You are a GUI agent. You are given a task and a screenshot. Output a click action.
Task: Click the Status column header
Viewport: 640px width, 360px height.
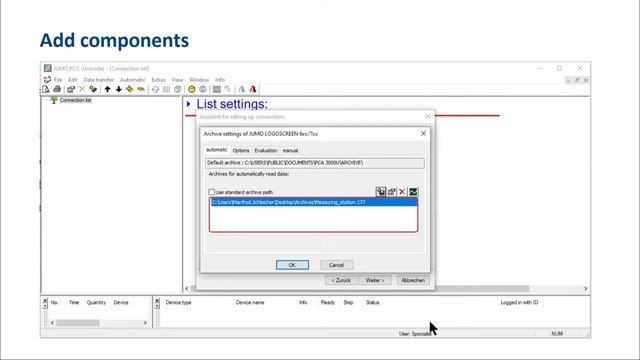372,302
